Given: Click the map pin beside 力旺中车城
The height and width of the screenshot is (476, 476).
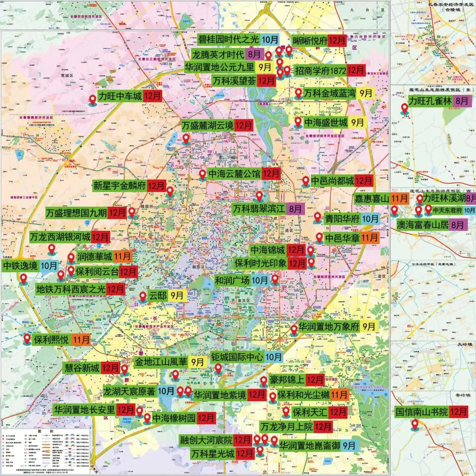Looking at the screenshot, I should coord(93,100).
